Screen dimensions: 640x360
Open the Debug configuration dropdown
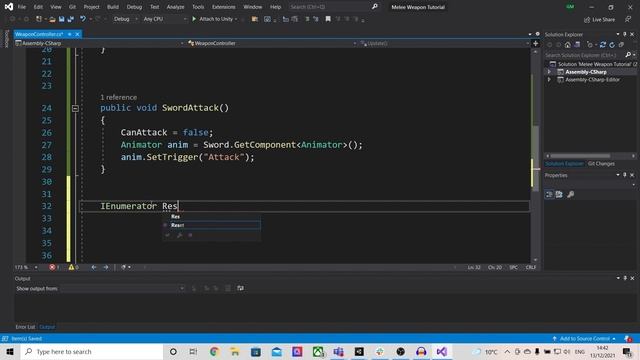pos(125,19)
